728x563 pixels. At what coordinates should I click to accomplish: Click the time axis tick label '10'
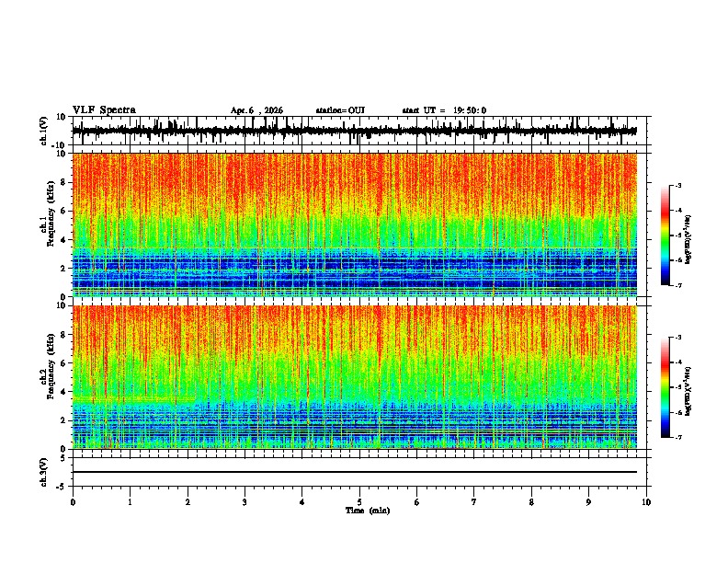click(x=646, y=502)
